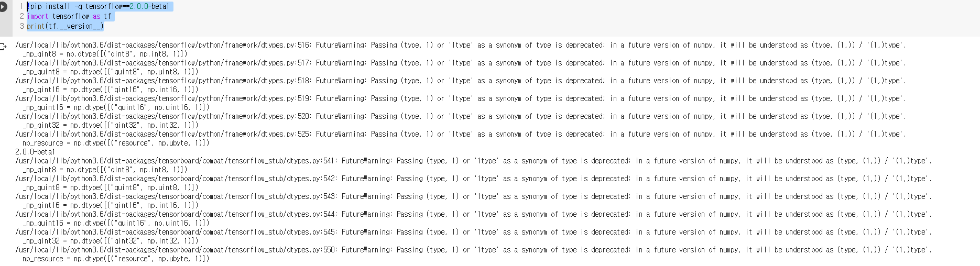
Task: Click the tensorflow_stub/dtypes.py:542 FutureWarning line
Action: 474,179
